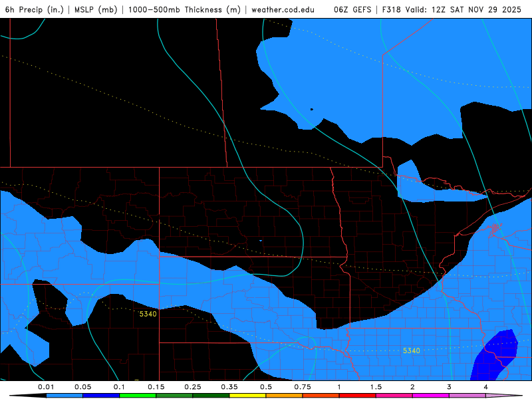Click the 0.35 legend value
The width and height of the screenshot is (532, 399).
229,387
